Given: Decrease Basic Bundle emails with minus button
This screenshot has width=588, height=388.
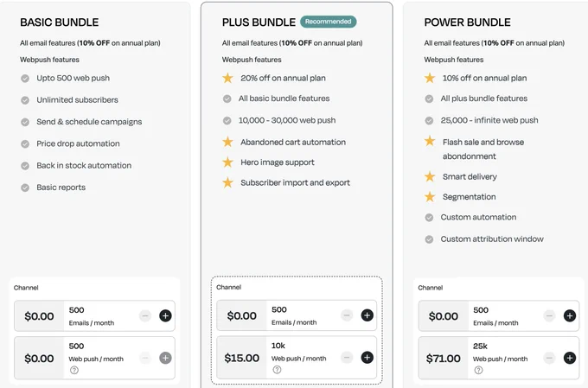Looking at the screenshot, I should tap(145, 315).
